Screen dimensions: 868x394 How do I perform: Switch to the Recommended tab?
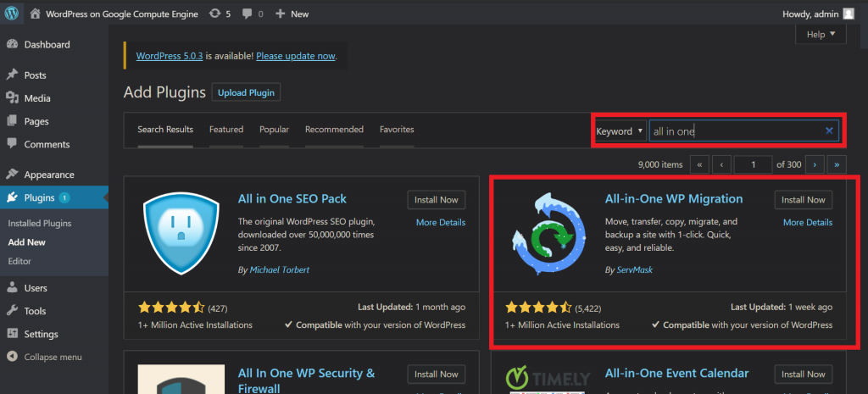click(334, 130)
